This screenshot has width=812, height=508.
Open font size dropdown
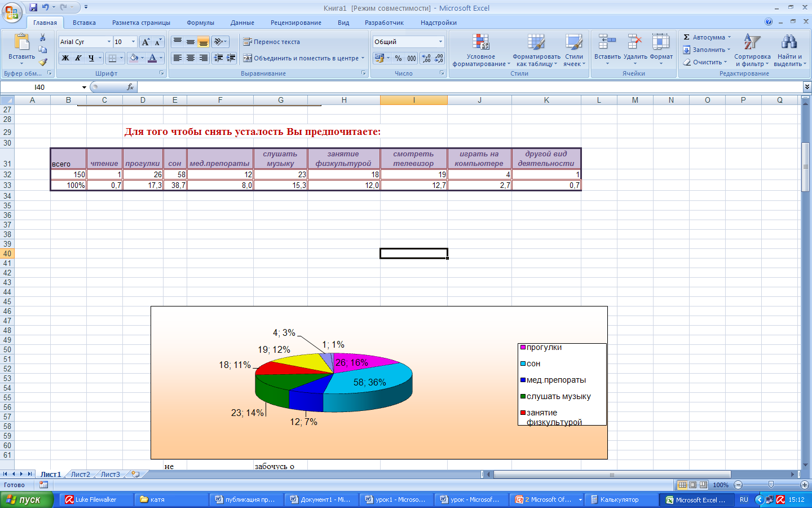pyautogui.click(x=133, y=42)
